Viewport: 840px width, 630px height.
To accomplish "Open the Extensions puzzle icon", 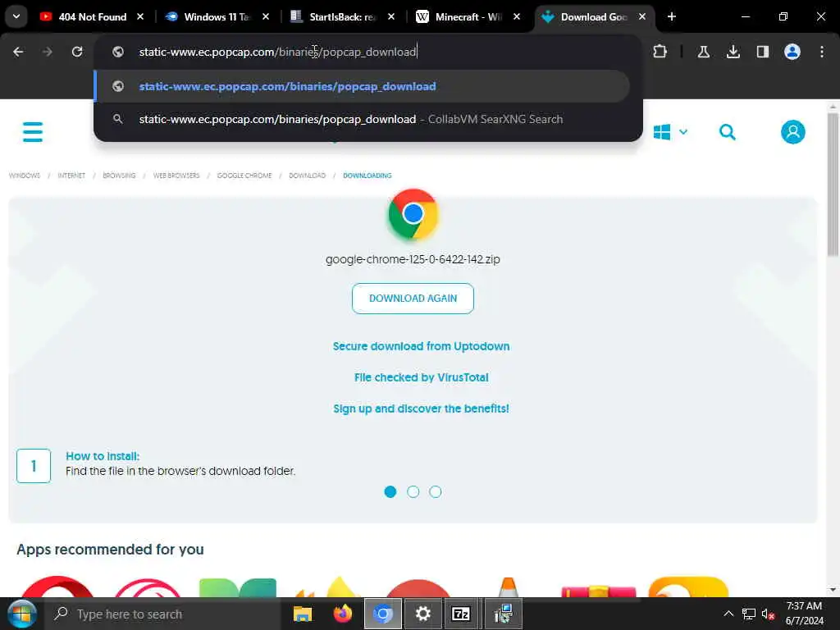I will point(660,52).
